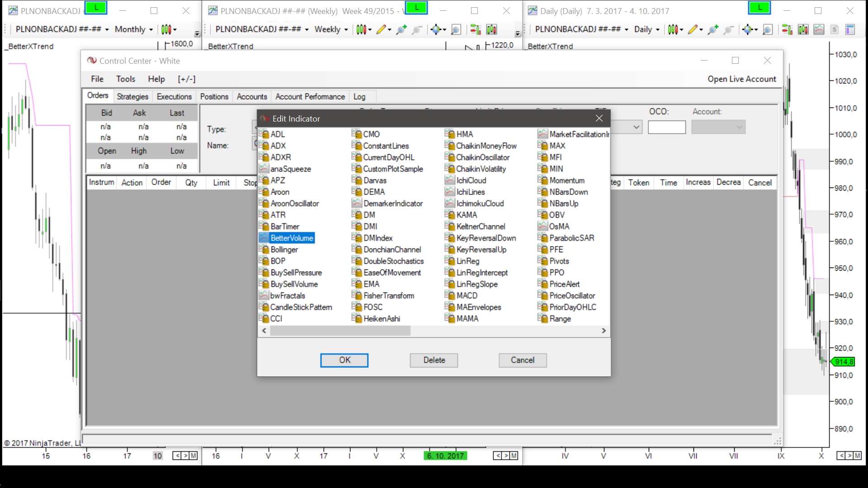This screenshot has width=868, height=488.
Task: Switch to the Strategies tab
Action: click(132, 97)
